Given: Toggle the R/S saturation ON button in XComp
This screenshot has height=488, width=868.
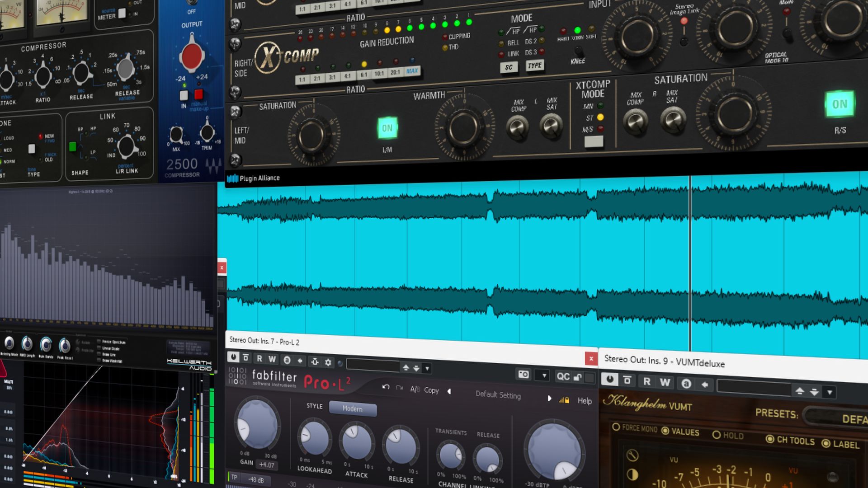Looking at the screenshot, I should pos(840,104).
